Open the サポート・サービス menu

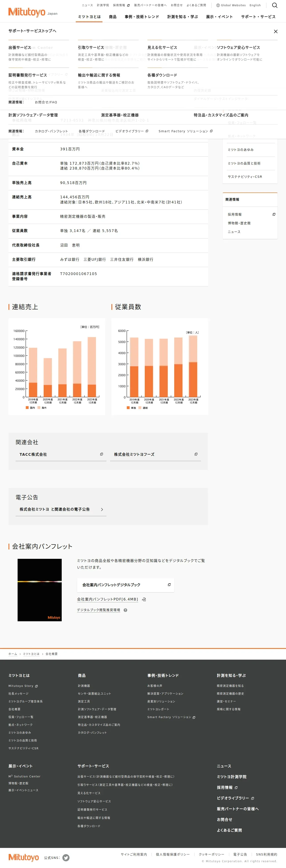(258, 17)
